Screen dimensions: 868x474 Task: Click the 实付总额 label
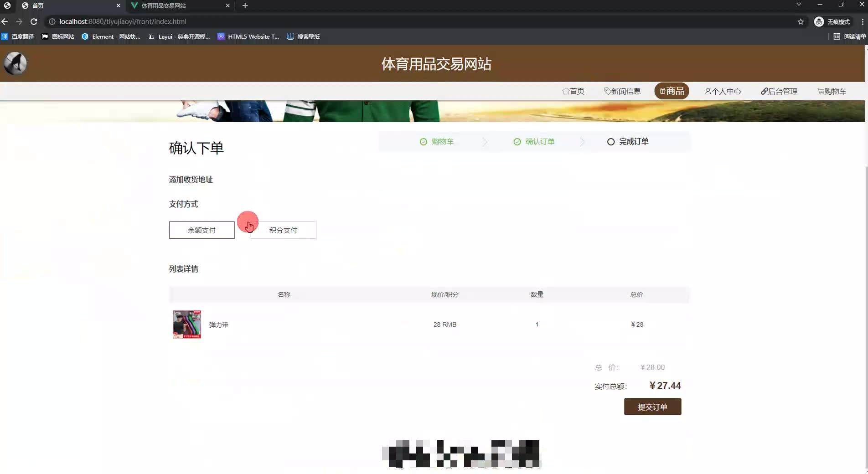click(611, 386)
